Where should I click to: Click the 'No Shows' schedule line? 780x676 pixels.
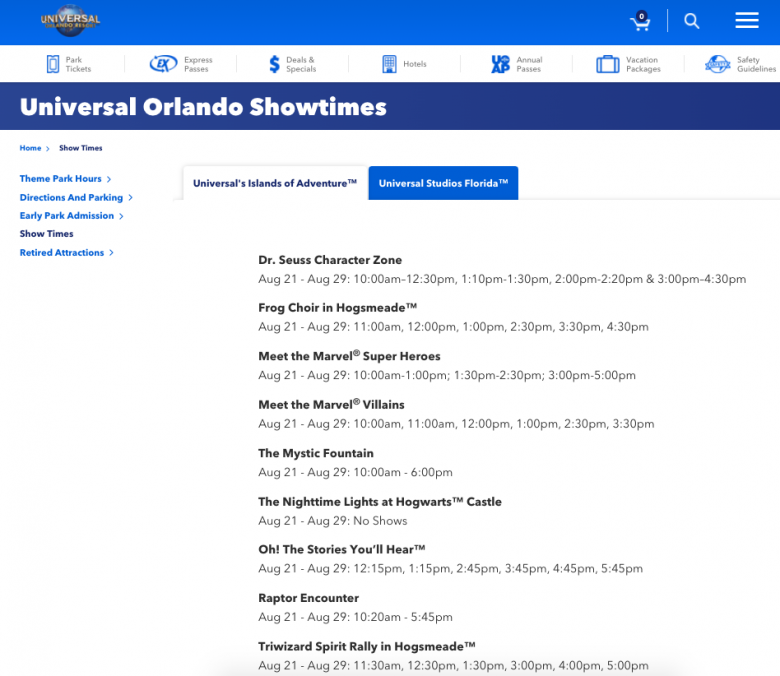pos(332,521)
